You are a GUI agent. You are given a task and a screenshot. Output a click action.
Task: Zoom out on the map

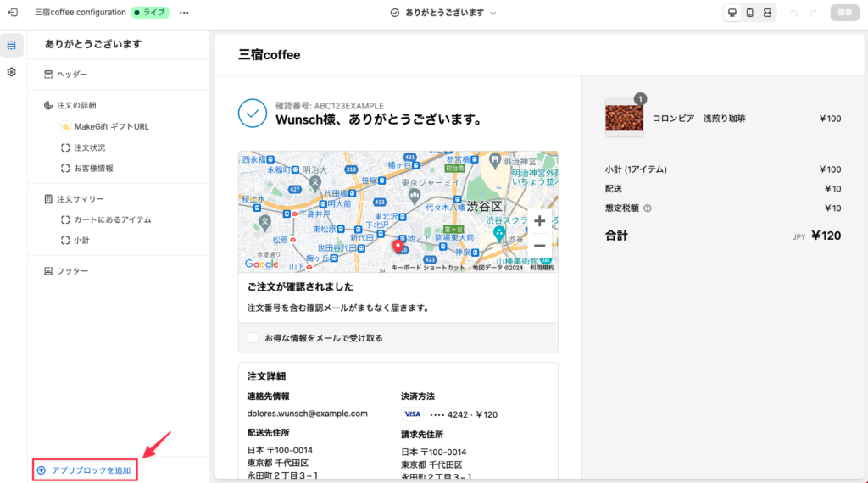point(539,246)
